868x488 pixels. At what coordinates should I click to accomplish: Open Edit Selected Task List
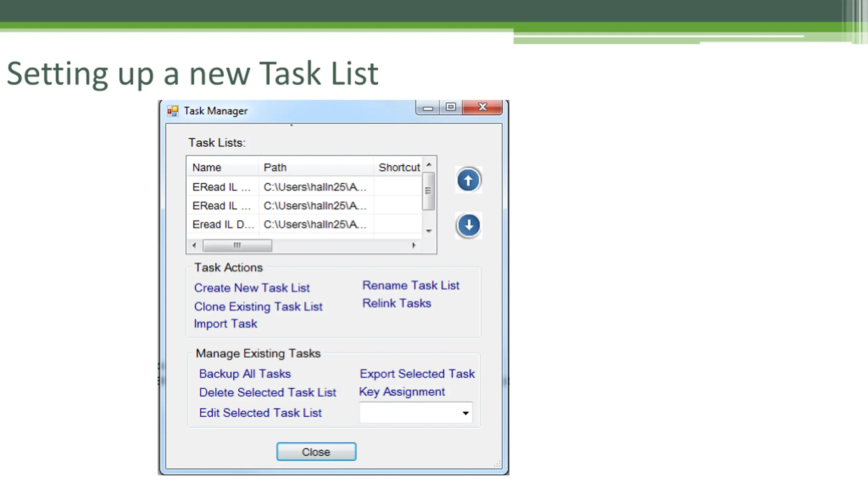click(260, 413)
